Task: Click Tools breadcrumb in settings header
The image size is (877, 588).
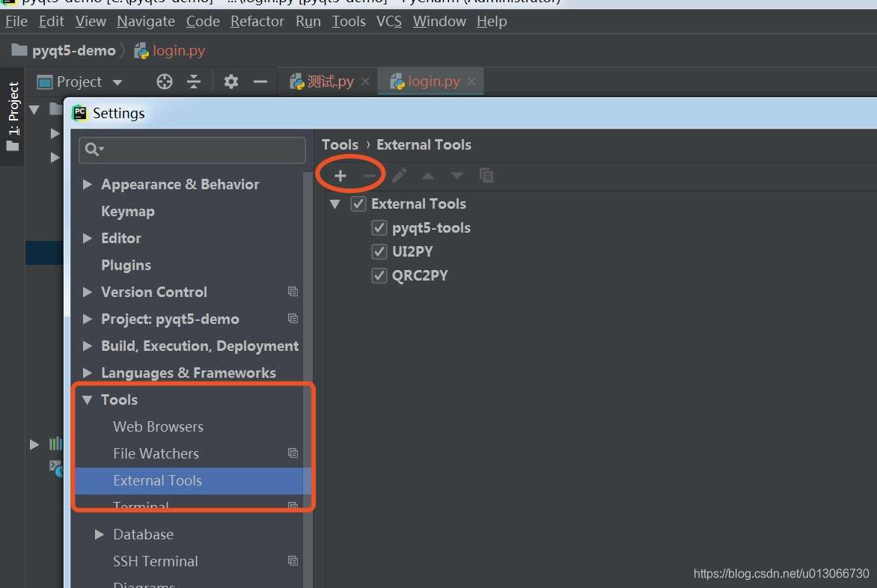Action: tap(340, 144)
